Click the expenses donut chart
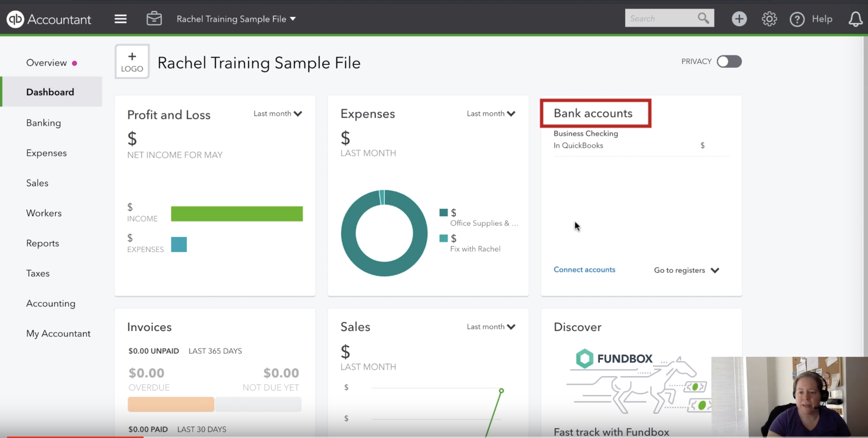 pyautogui.click(x=384, y=233)
